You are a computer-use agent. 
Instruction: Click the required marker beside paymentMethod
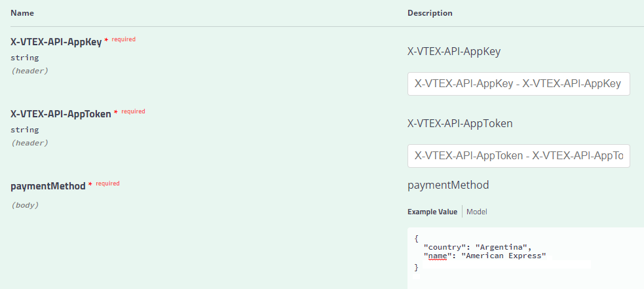pos(107,183)
